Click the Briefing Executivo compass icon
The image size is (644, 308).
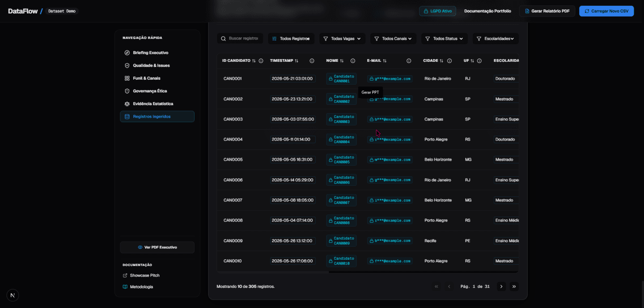[127, 53]
